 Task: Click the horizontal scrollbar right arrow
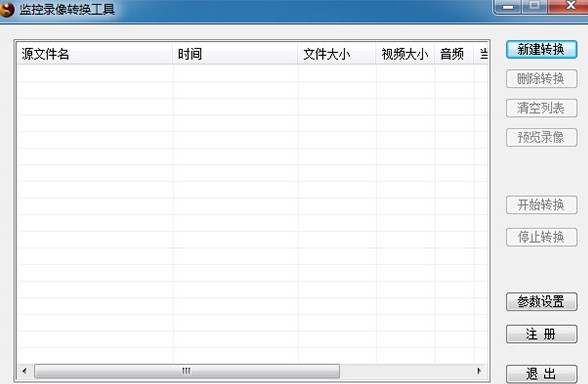pos(479,371)
